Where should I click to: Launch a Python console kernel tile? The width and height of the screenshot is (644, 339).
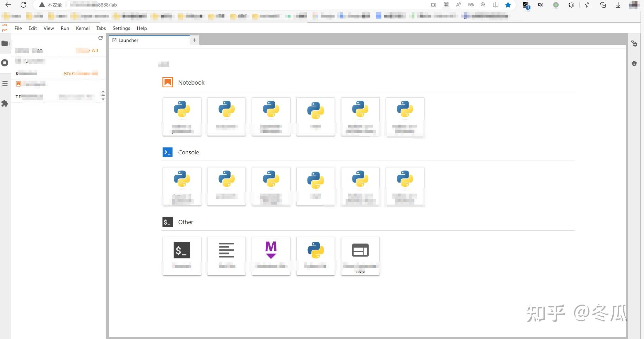182,186
